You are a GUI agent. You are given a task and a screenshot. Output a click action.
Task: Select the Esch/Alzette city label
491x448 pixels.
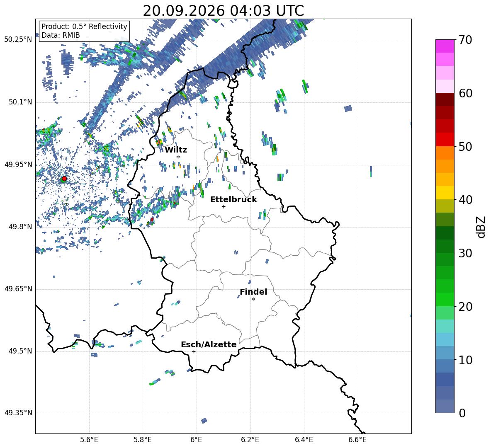tap(209, 344)
